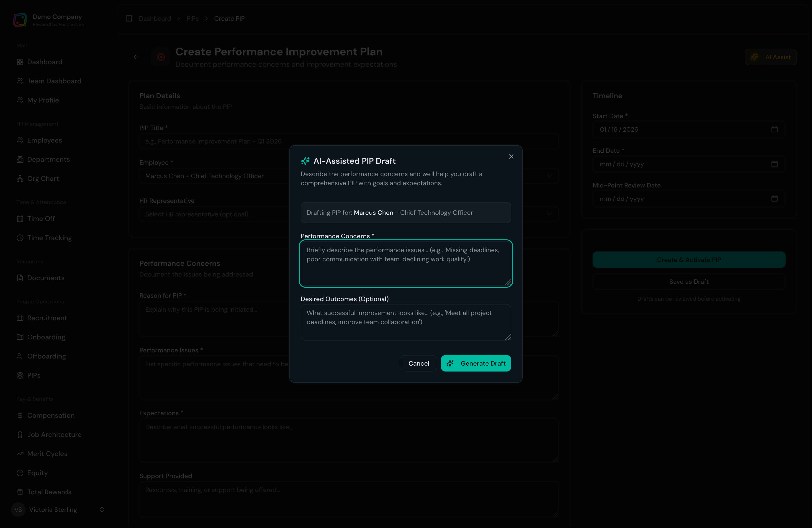
Task: Click into the Desired Outcomes field
Action: pos(405,322)
